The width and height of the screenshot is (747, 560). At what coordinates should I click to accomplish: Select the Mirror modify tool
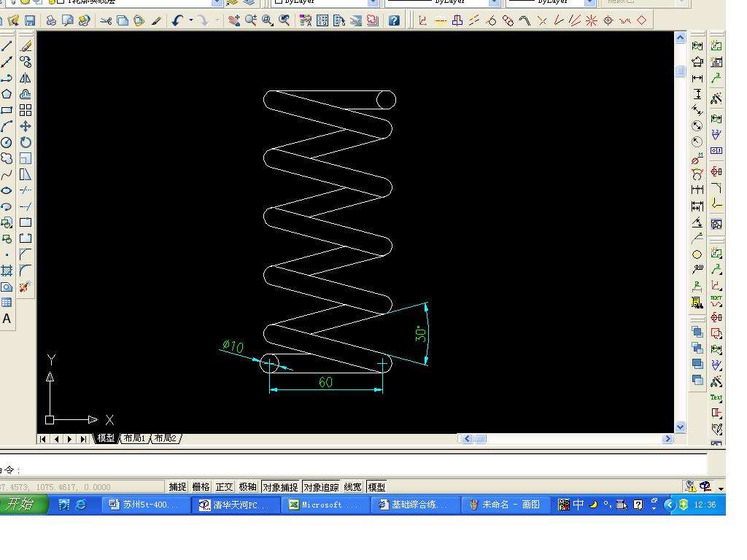click(x=26, y=78)
